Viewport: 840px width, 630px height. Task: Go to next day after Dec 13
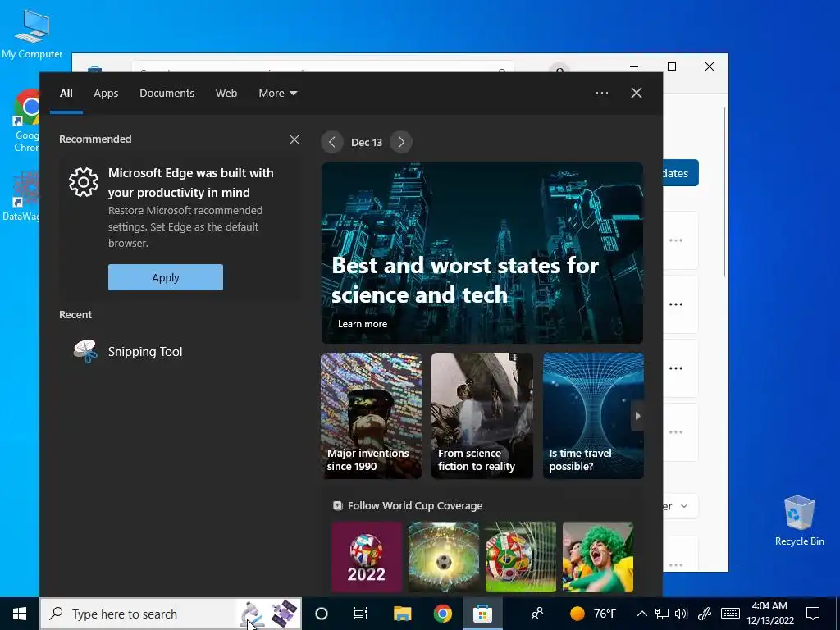coord(401,142)
